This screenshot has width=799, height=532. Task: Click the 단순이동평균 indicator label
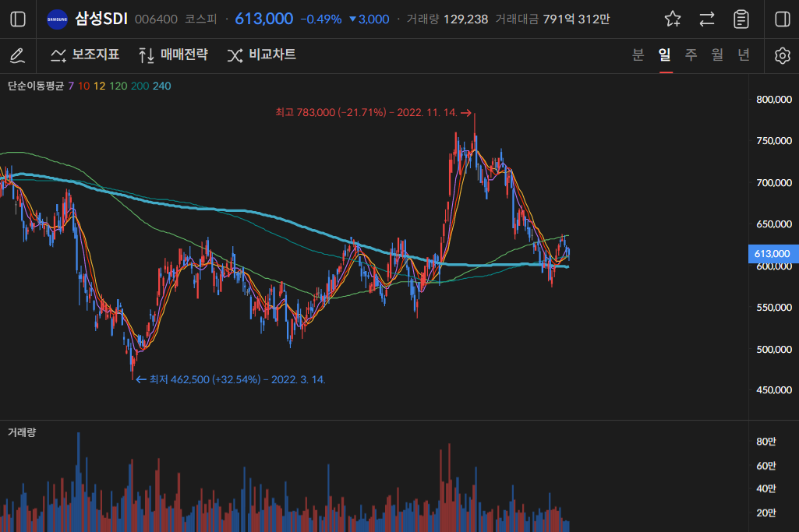pos(36,86)
